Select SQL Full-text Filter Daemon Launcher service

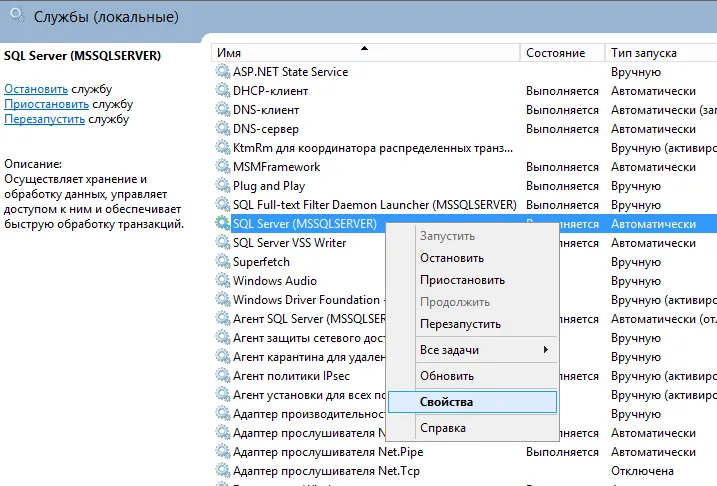tap(375, 205)
